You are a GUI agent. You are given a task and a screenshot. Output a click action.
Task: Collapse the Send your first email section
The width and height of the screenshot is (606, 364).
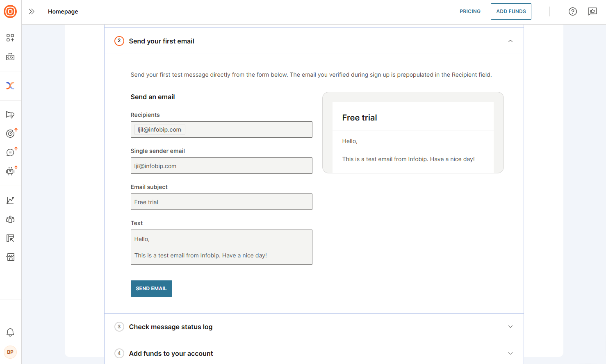tap(510, 41)
